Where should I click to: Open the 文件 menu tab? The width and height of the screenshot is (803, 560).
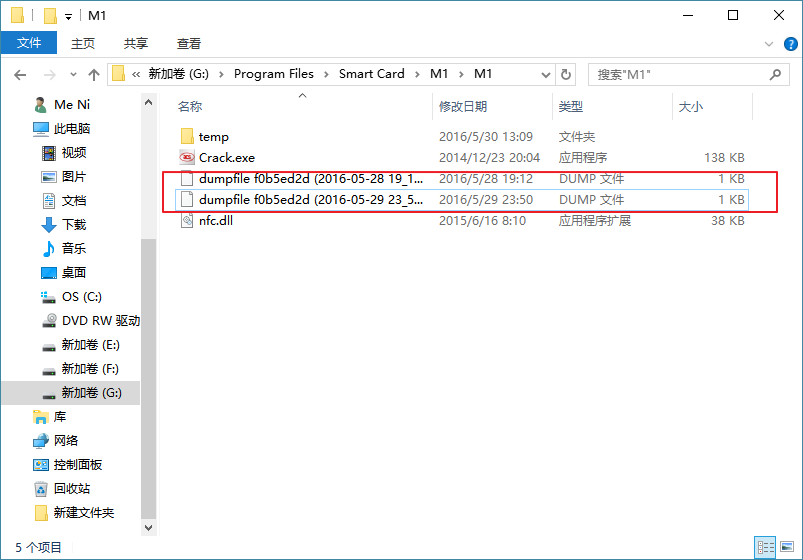29,43
